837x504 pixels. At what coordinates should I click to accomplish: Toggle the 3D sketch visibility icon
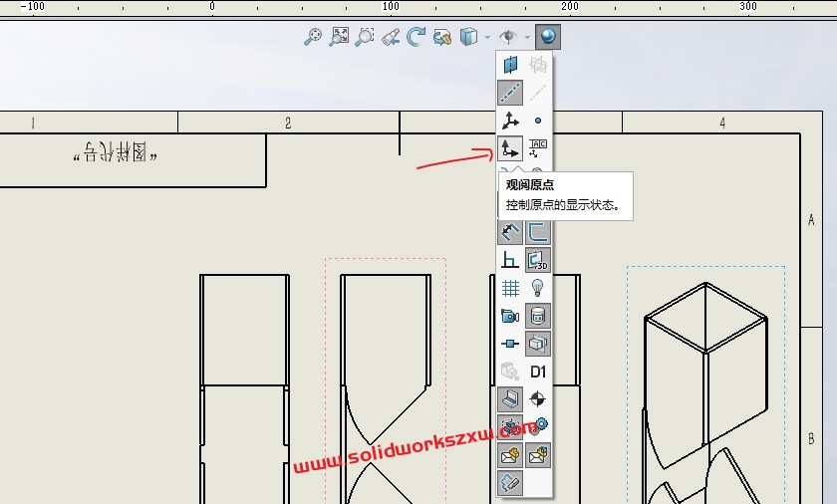pyautogui.click(x=538, y=260)
